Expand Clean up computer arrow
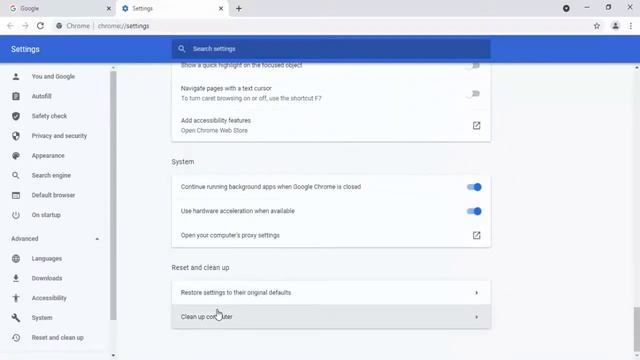The image size is (640, 360). 476,317
